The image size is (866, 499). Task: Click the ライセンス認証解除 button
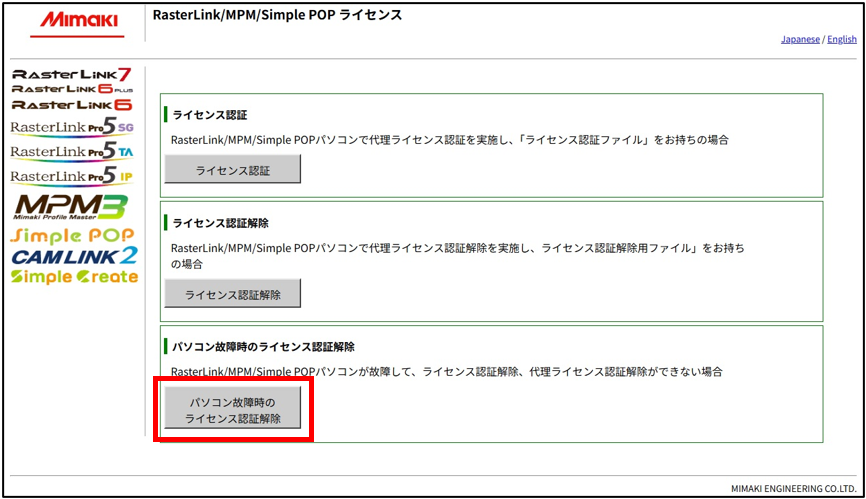pos(233,293)
